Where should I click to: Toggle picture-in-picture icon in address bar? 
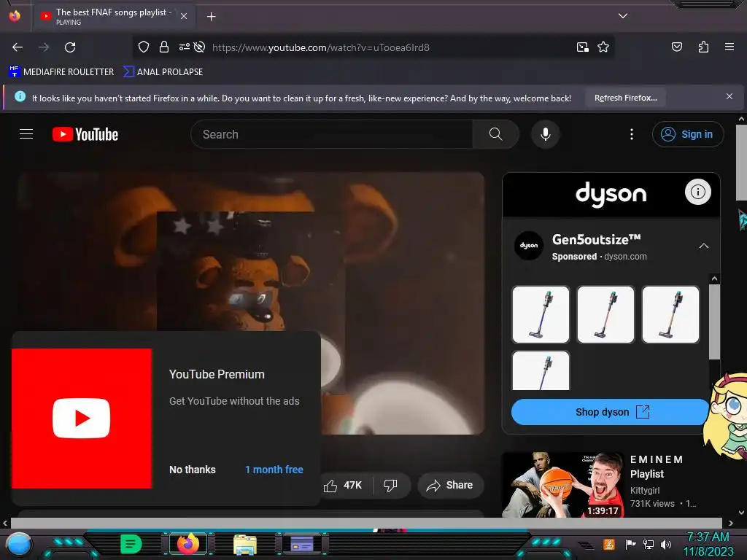(x=582, y=47)
